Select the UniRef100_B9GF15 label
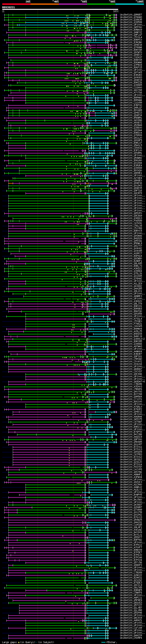Screen dimensions: 146x644 (131, 67)
